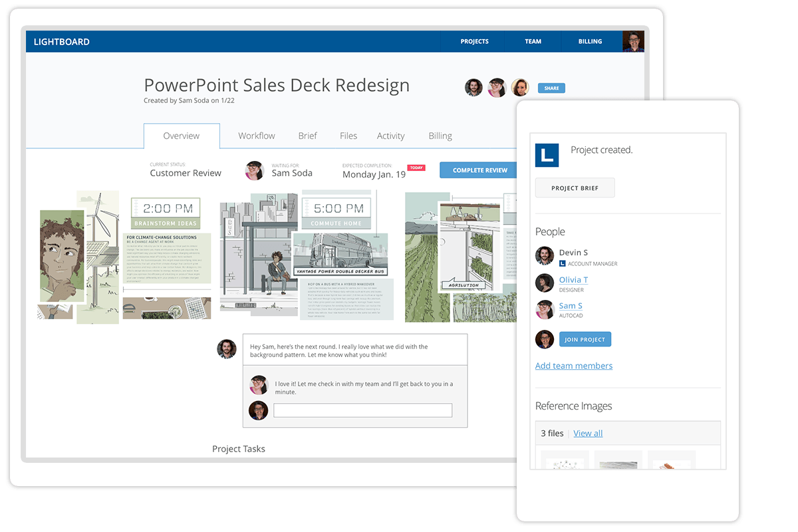Viewport: 798px width, 532px height.
Task: Open the Project Brief button
Action: (x=575, y=188)
